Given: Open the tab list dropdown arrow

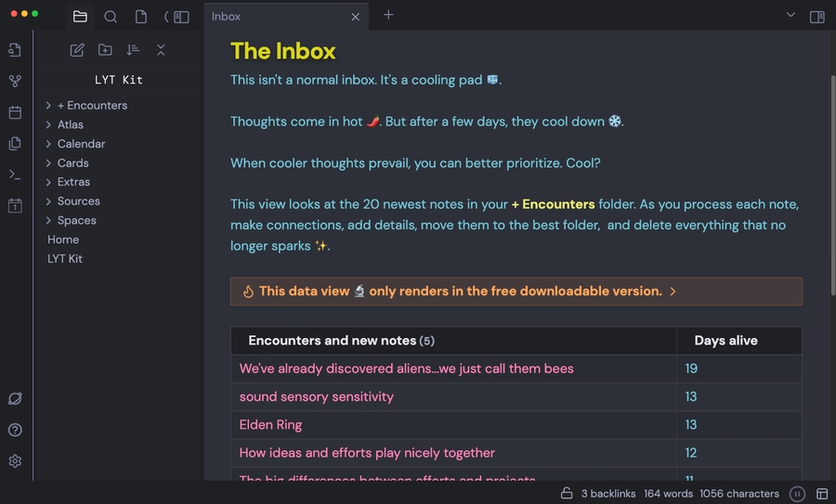Looking at the screenshot, I should [x=790, y=15].
